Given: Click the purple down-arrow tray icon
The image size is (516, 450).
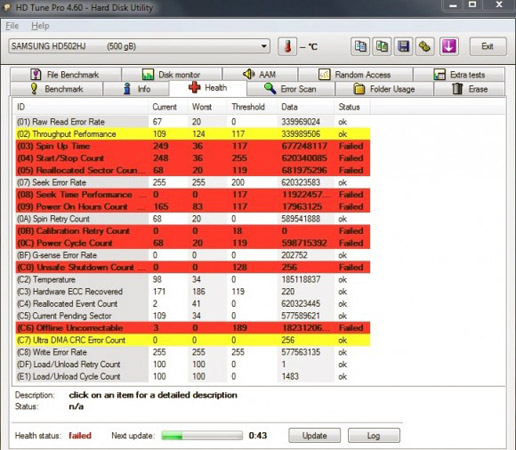Looking at the screenshot, I should (x=449, y=46).
